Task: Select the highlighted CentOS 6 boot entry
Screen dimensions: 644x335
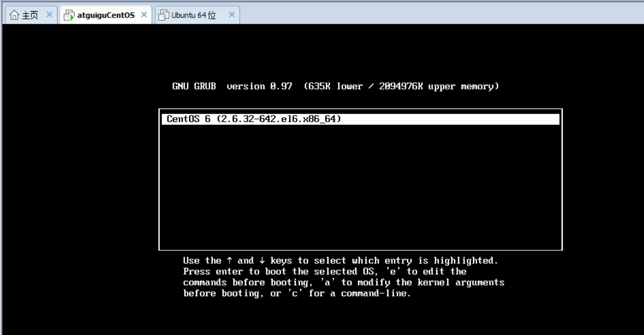Action: [254, 119]
